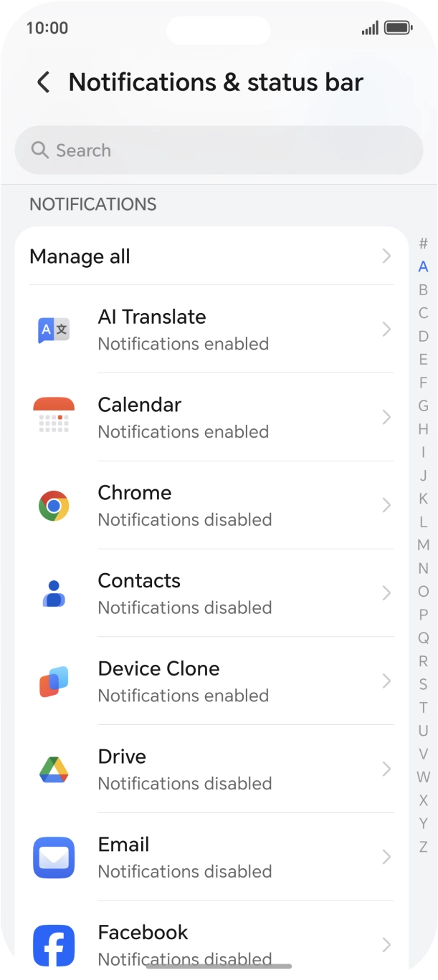Select the Chrome app icon

pyautogui.click(x=54, y=506)
